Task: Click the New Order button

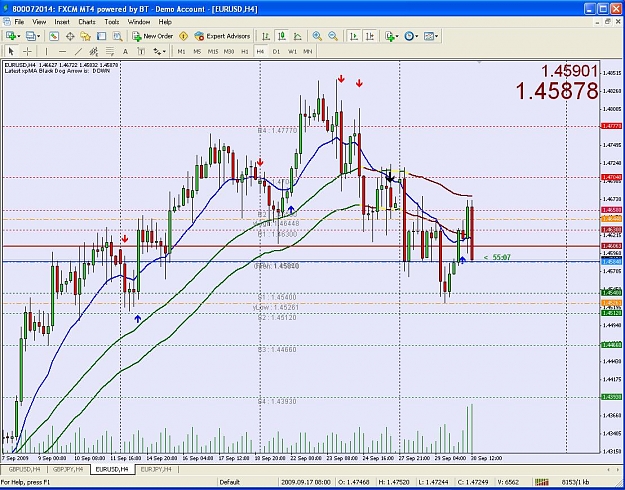Action: (153, 36)
